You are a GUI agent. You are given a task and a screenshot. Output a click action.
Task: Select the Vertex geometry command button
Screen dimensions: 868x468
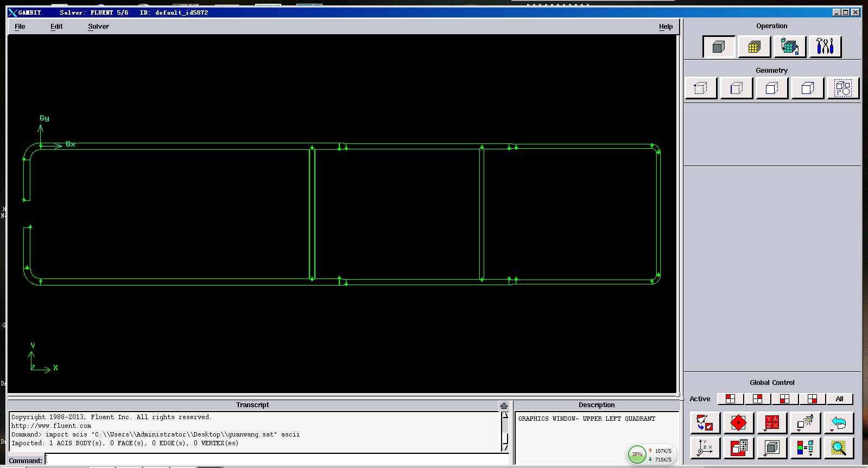pyautogui.click(x=701, y=88)
